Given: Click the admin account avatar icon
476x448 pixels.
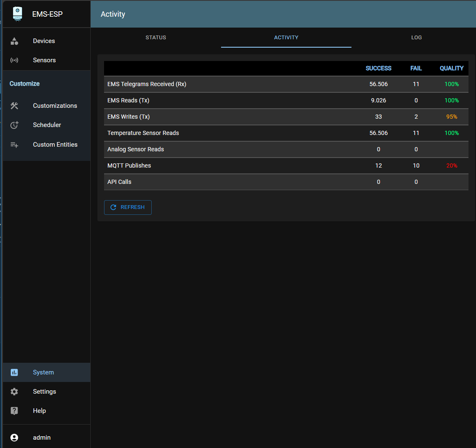Looking at the screenshot, I should click(x=14, y=438).
